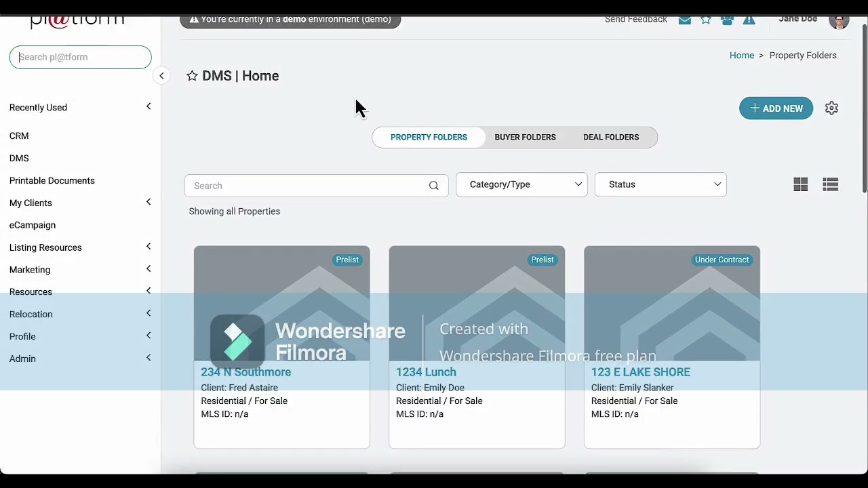Click Send Feedback link

pyautogui.click(x=636, y=20)
